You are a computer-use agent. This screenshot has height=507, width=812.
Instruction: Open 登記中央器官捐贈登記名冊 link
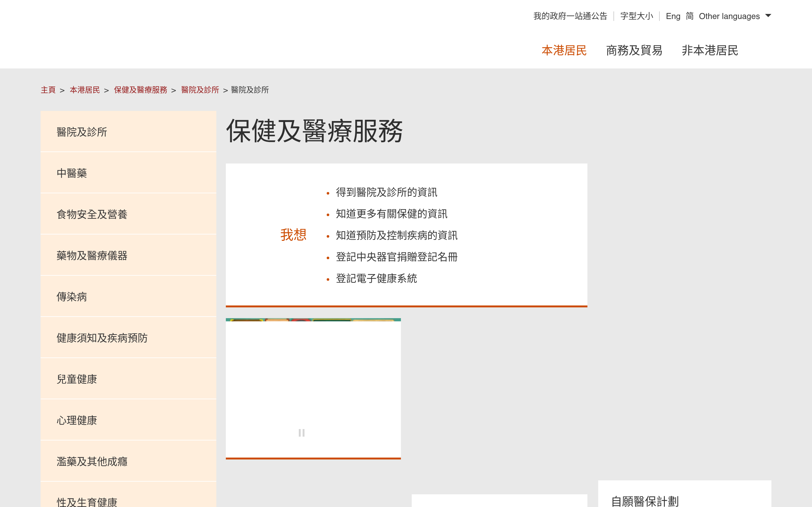(x=397, y=257)
